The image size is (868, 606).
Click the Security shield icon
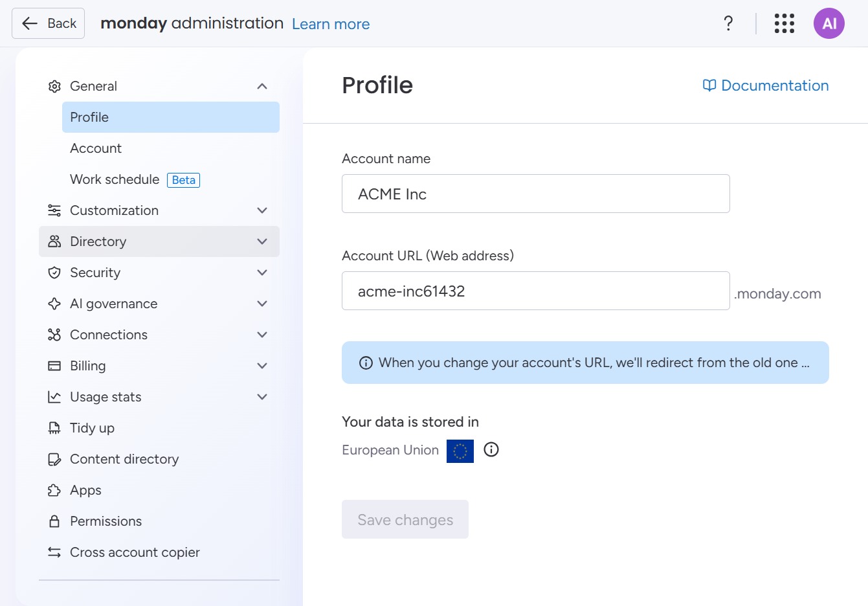(54, 273)
